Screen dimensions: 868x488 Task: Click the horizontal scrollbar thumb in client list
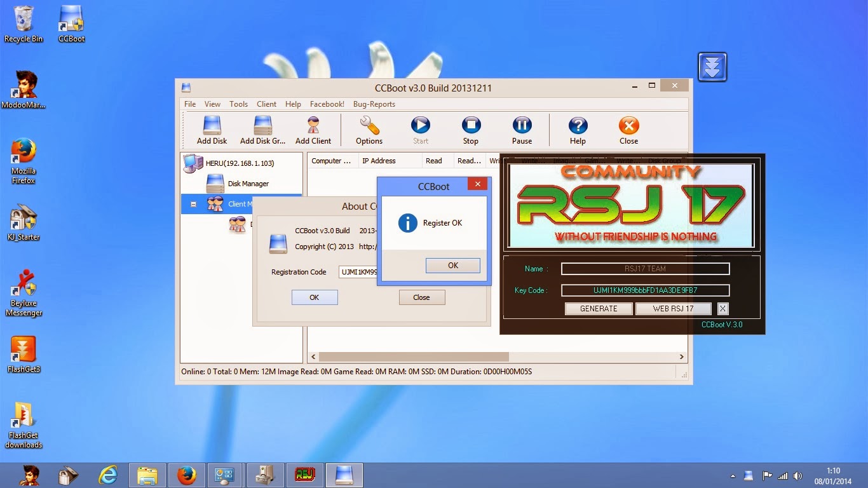pyautogui.click(x=414, y=357)
